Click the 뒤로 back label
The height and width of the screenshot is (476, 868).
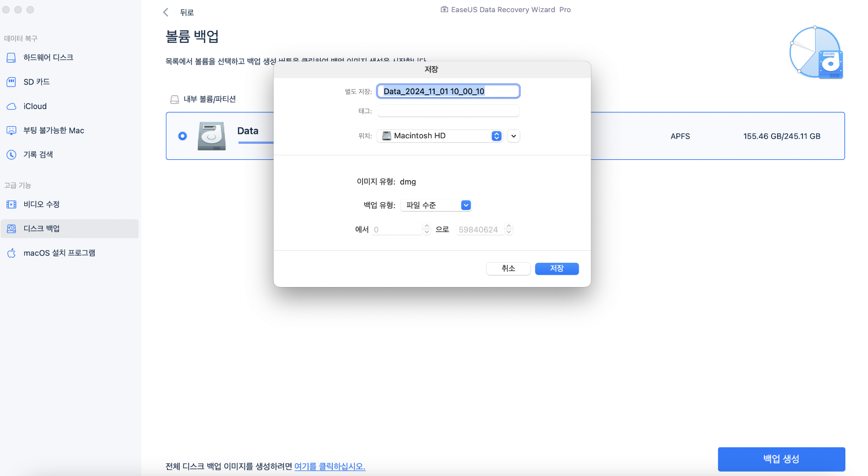[x=187, y=12]
